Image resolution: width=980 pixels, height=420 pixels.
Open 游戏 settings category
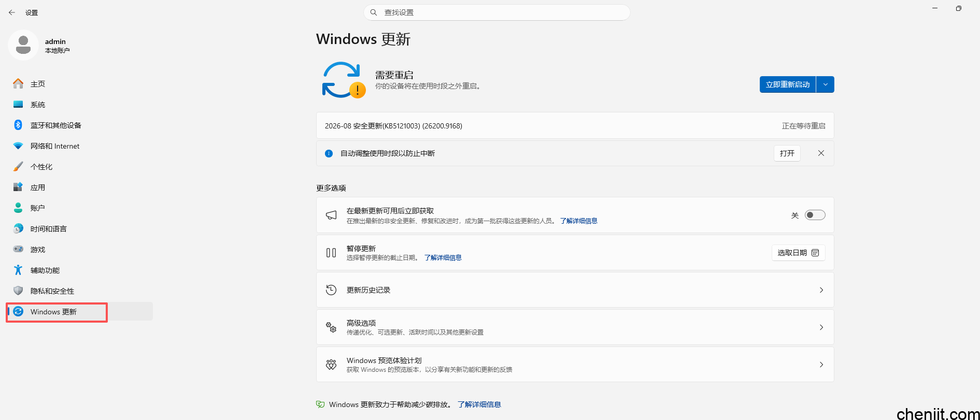pos(80,249)
